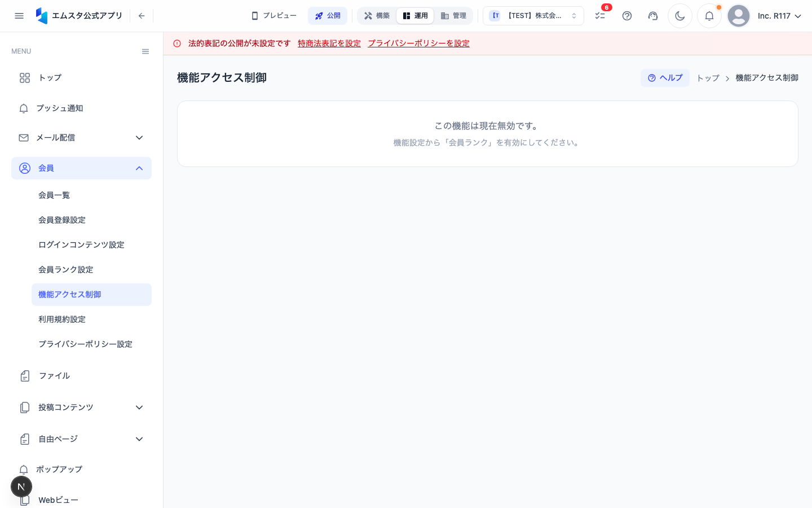
Task: Expand the 投稿コンテンツ menu chevron
Action: pos(139,408)
